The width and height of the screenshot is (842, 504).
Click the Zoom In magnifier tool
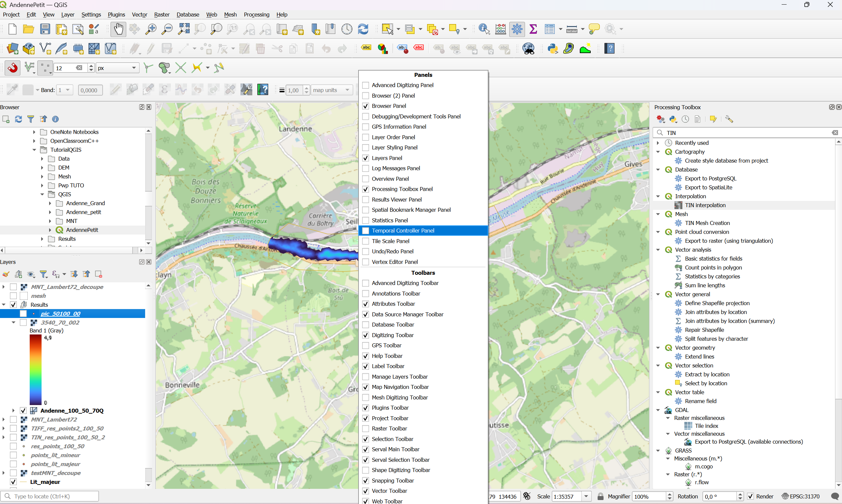150,29
